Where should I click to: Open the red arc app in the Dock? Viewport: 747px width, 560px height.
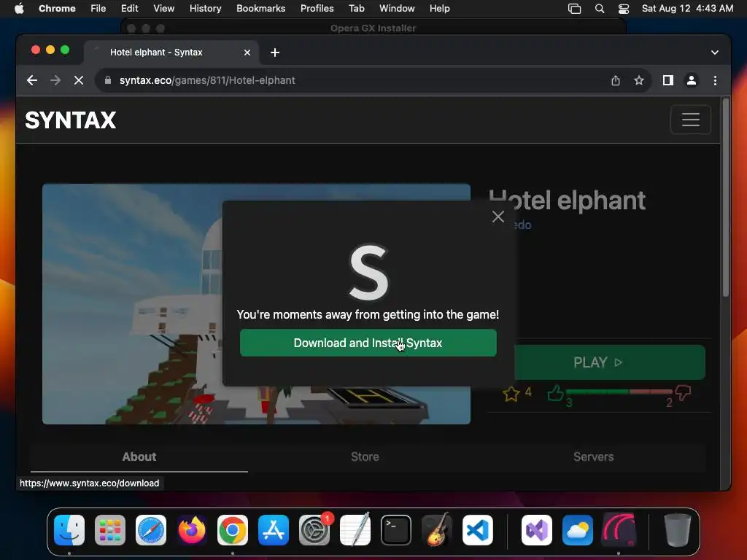pyautogui.click(x=619, y=530)
